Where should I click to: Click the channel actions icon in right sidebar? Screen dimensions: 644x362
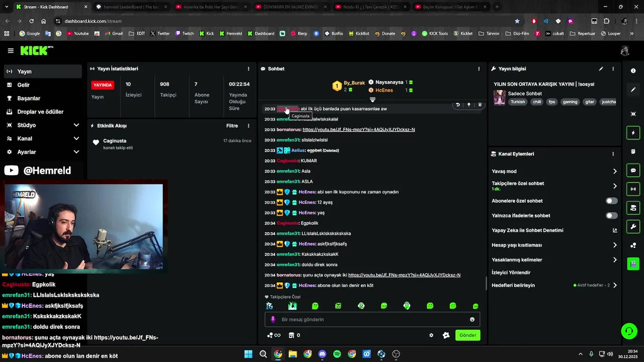[633, 208]
